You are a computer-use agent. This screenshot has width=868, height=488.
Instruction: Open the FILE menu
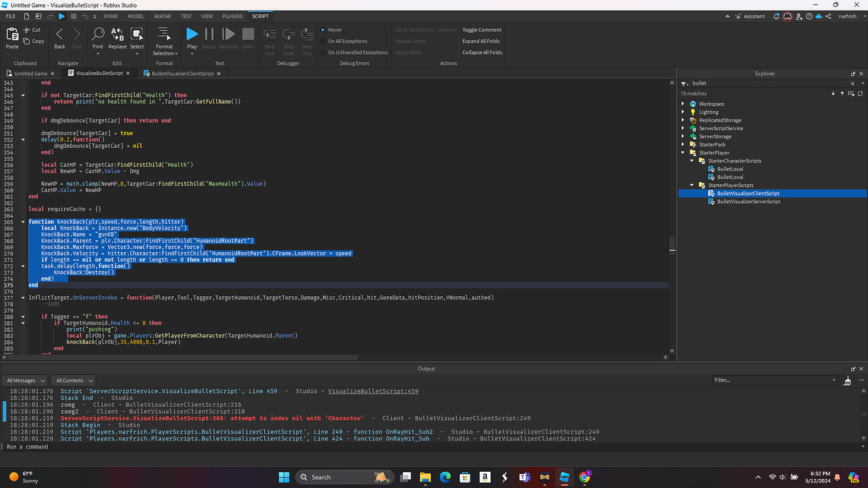[x=11, y=16]
